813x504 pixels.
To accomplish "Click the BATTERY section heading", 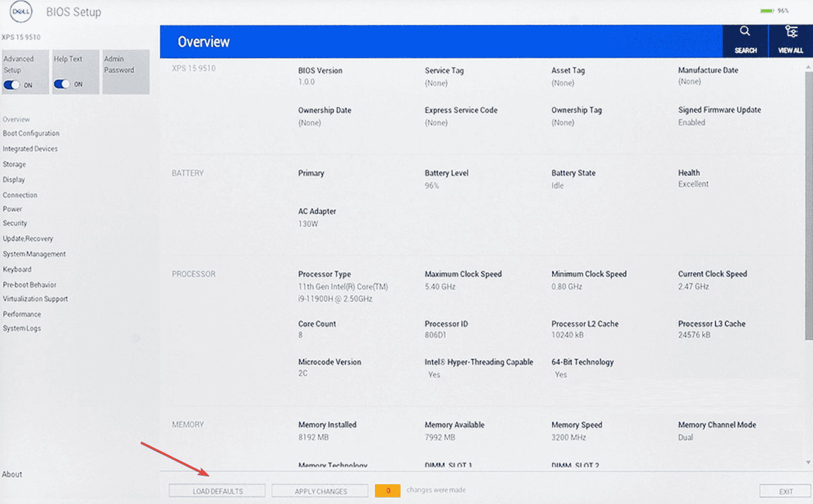I will tap(188, 173).
